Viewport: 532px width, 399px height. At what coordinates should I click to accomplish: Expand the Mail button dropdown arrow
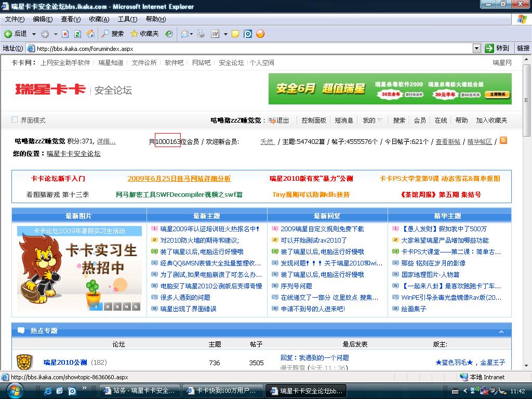click(191, 34)
